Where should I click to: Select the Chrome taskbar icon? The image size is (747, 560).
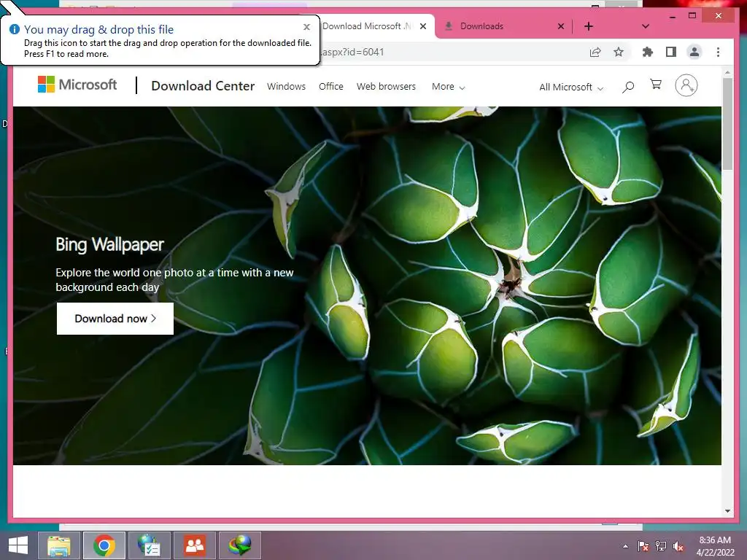tap(104, 545)
